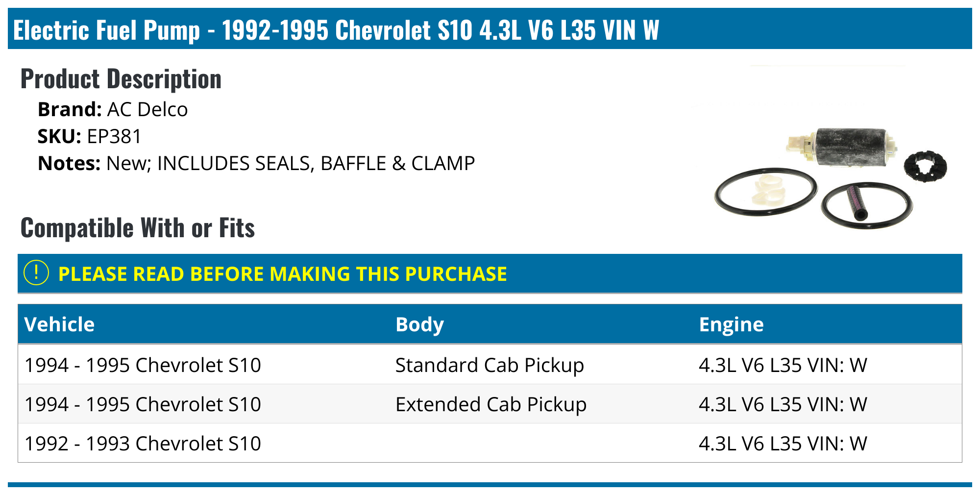Click the Extended Cab Pickup cell
The height and width of the screenshot is (495, 980).
[x=490, y=404]
